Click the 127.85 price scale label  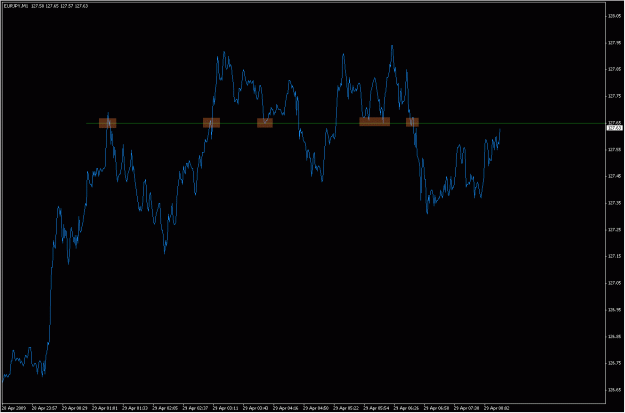[x=613, y=70]
